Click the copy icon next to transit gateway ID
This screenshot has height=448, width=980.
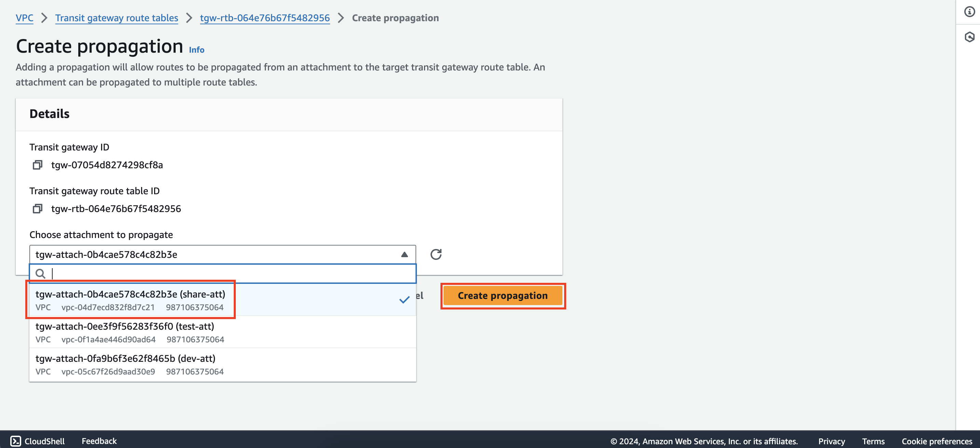pos(38,164)
